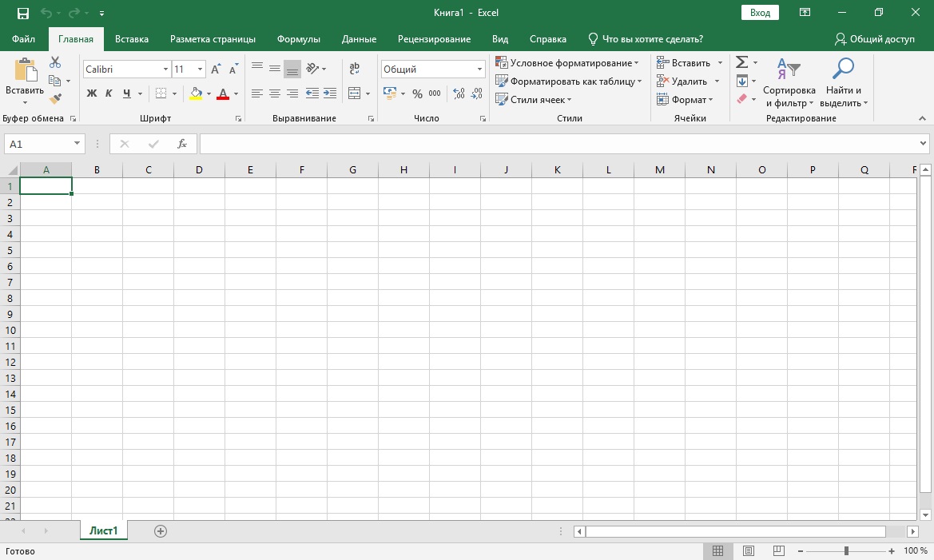Switch to the Формулы tab
Screen dimensions: 934x560
(x=298, y=39)
